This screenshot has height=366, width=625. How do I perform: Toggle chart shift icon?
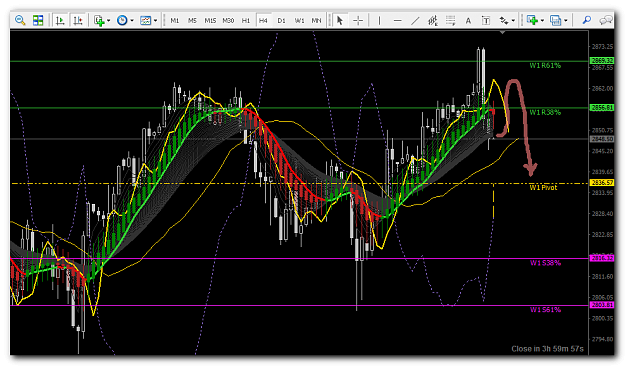pyautogui.click(x=78, y=20)
